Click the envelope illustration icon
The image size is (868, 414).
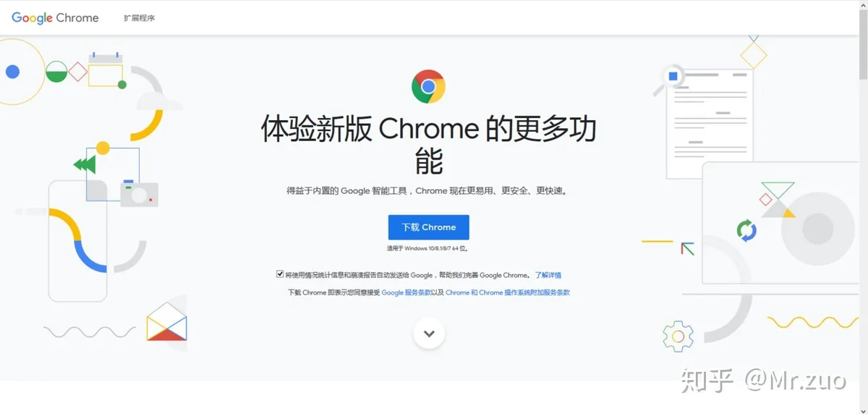click(x=166, y=322)
